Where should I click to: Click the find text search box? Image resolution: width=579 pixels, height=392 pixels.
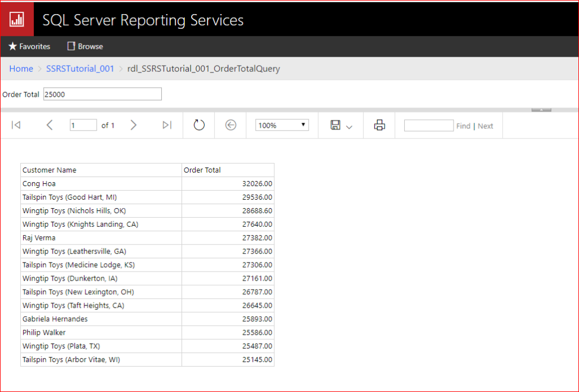coord(429,126)
